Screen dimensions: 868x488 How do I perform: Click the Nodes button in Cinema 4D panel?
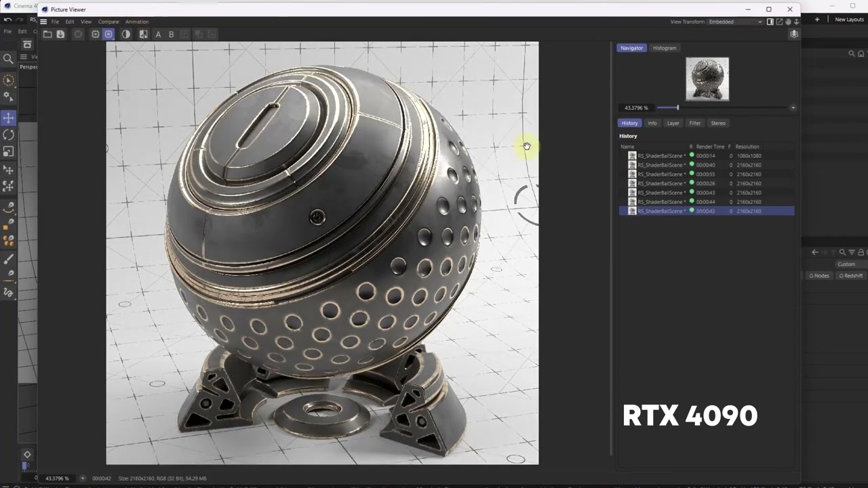click(819, 276)
